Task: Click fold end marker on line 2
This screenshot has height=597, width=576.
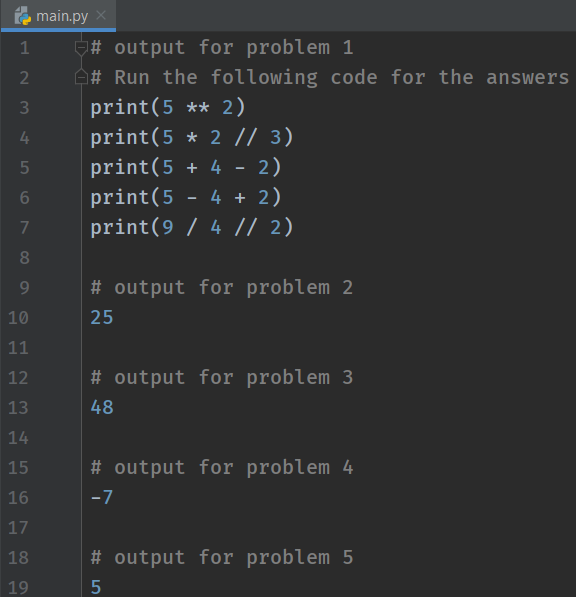Action: (x=81, y=77)
